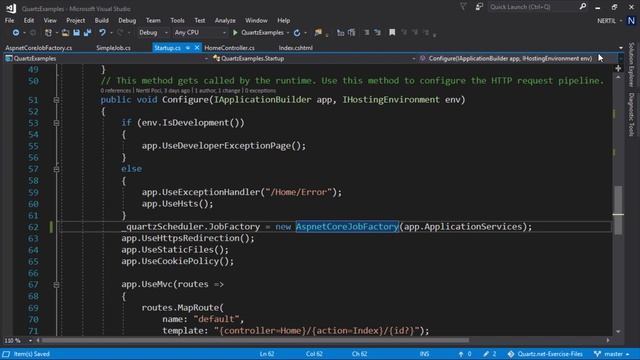Click the Undo icon in toolbar
Viewport: 640px width, 360px height.
102,33
